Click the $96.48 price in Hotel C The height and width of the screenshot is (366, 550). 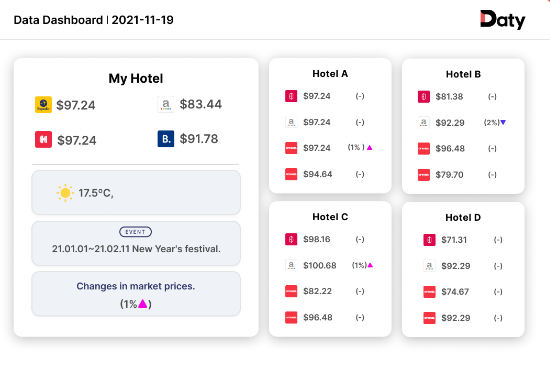coord(318,317)
